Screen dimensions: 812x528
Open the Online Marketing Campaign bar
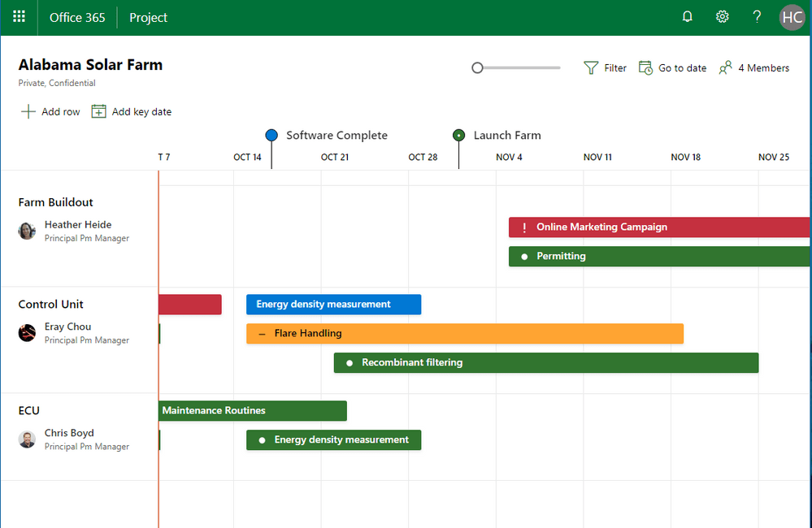pos(658,227)
